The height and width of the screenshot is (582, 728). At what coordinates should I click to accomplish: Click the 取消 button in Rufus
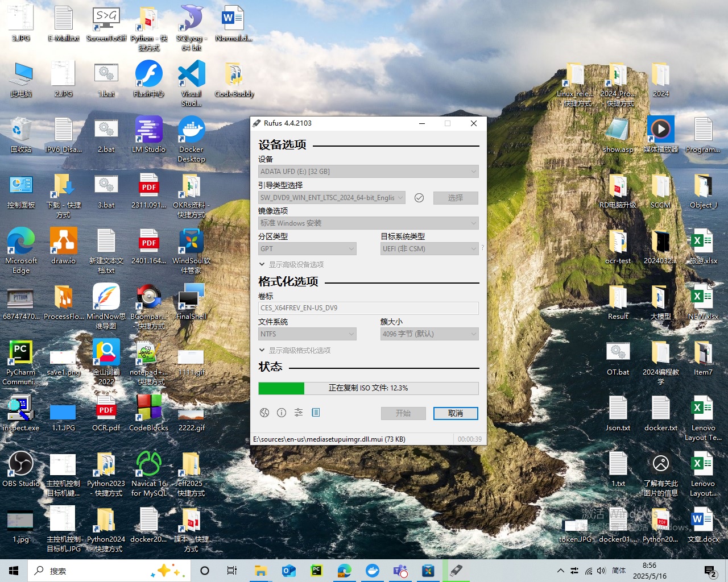[456, 413]
